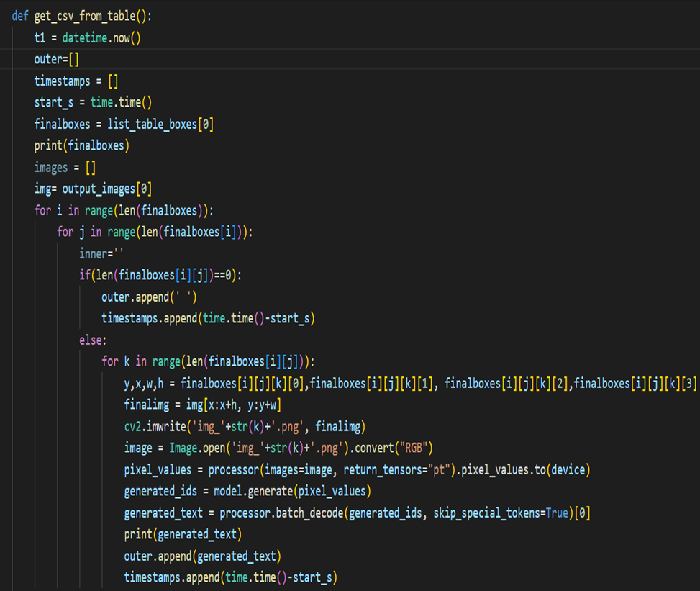
Task: Click the outer.append(generated_text) line
Action: coord(203,556)
